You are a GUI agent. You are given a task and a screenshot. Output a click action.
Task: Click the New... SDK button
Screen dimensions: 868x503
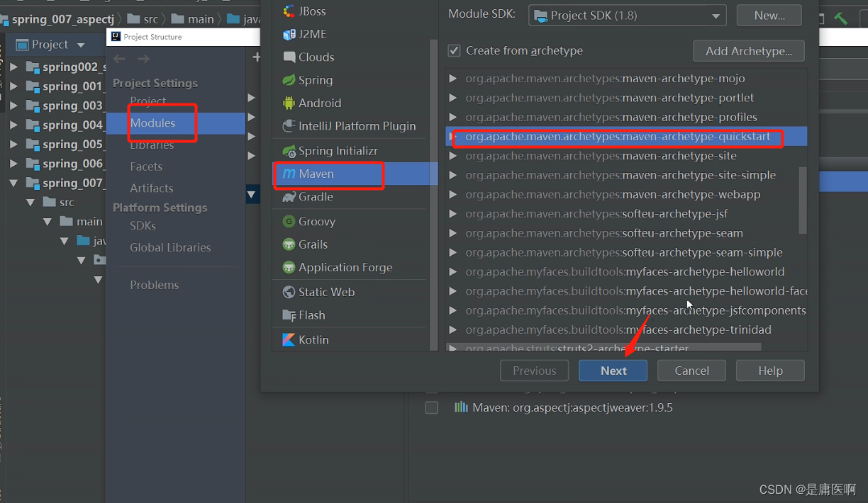point(769,16)
